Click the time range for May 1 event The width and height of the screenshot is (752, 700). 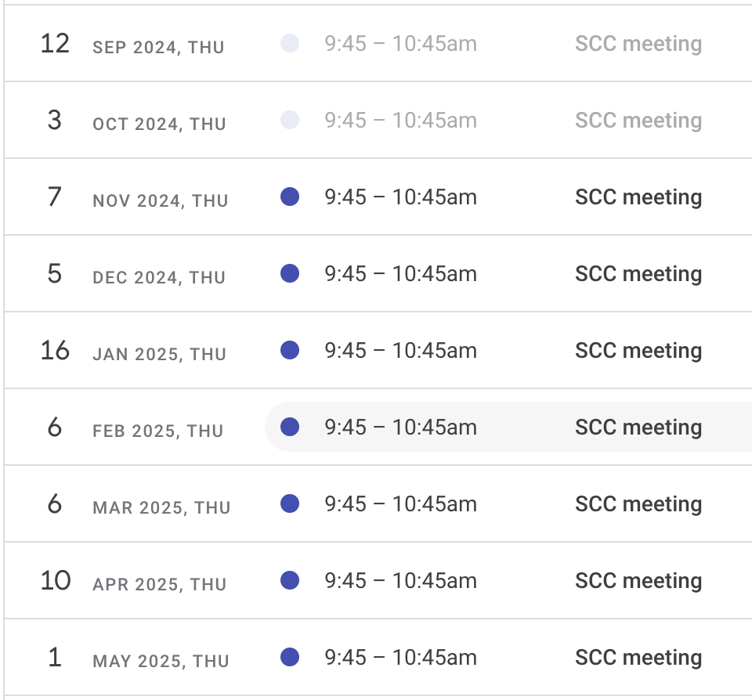point(400,658)
